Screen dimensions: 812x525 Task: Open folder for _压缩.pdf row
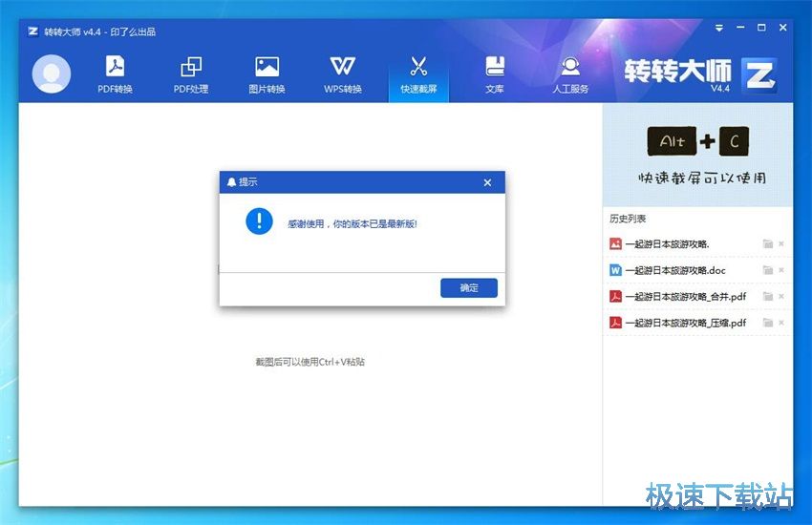(767, 323)
